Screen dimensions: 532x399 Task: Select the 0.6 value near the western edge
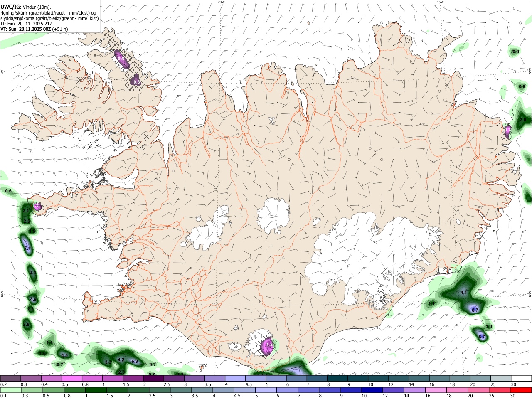(x=8, y=191)
